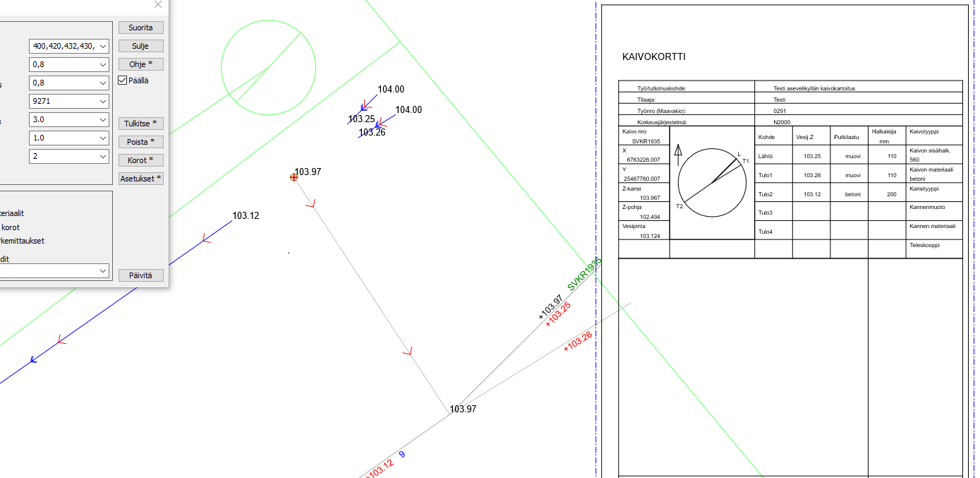Image resolution: width=980 pixels, height=478 pixels.
Task: Click the Päivitä button
Action: (141, 275)
